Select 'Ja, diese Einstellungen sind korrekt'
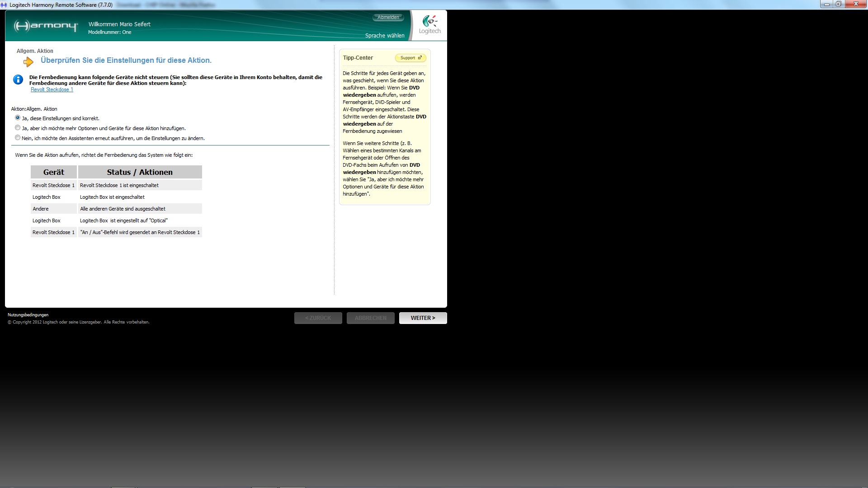868x488 pixels. point(18,118)
